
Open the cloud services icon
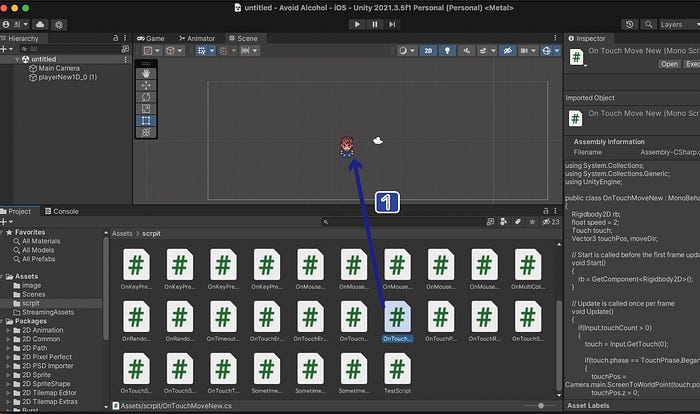tap(40, 25)
